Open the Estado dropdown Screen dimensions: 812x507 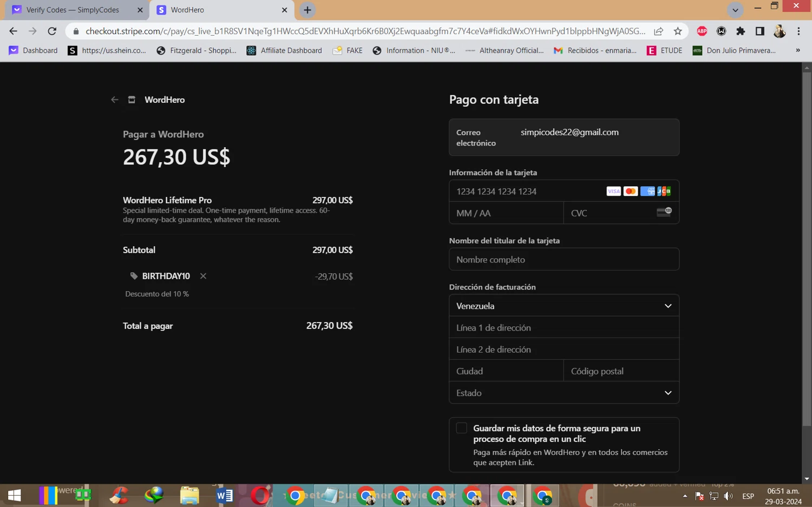(564, 393)
